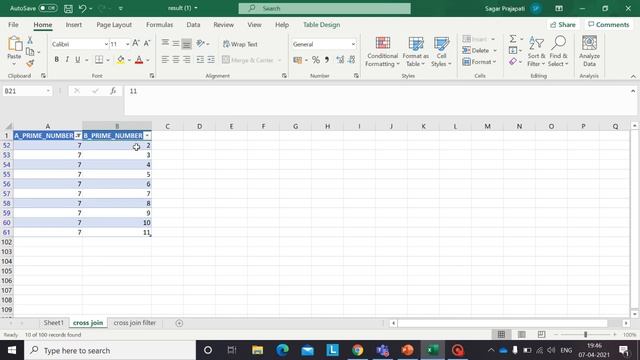Center text horizontally
The image size is (640, 360).
click(x=176, y=60)
